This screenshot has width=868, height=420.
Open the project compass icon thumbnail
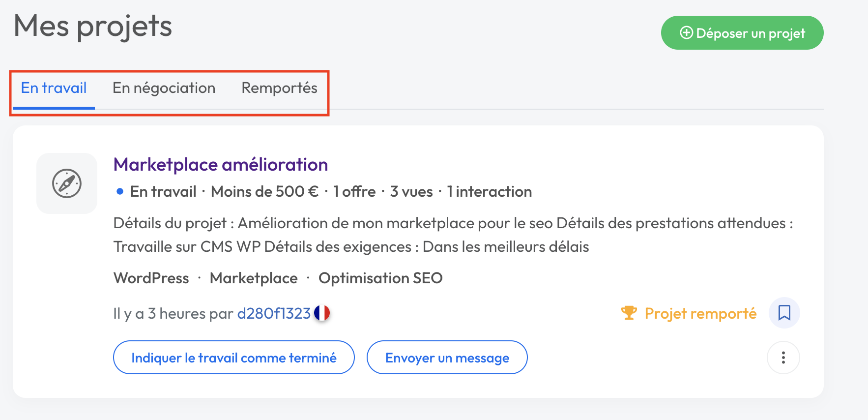coord(67,183)
